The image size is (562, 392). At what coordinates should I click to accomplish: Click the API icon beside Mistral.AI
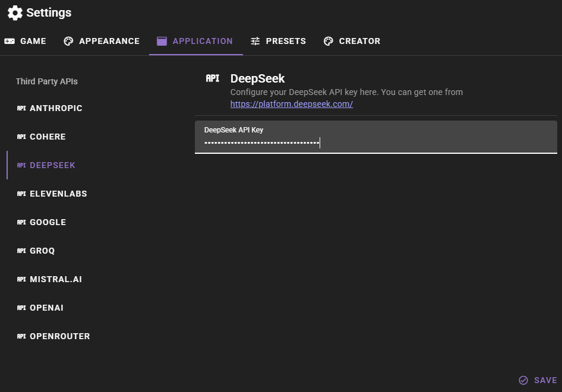point(21,279)
